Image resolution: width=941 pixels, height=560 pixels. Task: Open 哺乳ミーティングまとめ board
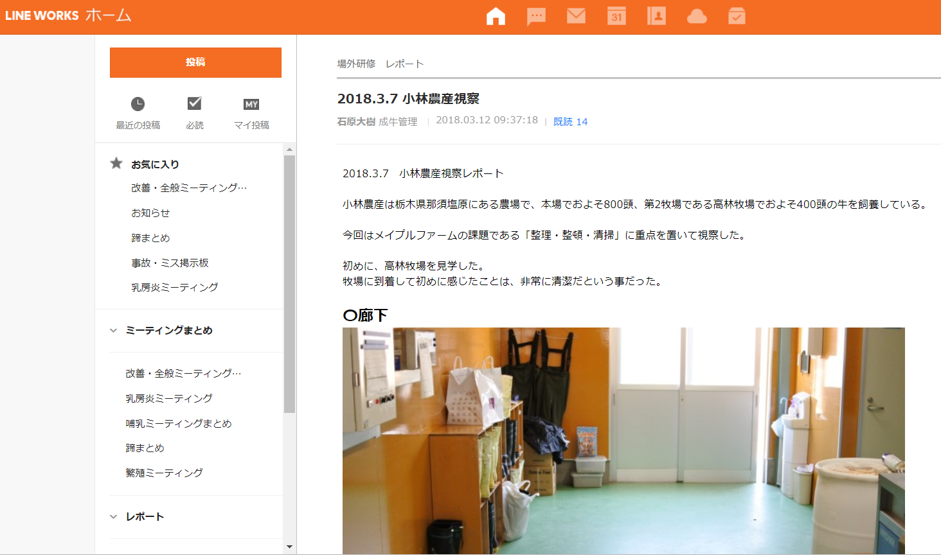179,423
